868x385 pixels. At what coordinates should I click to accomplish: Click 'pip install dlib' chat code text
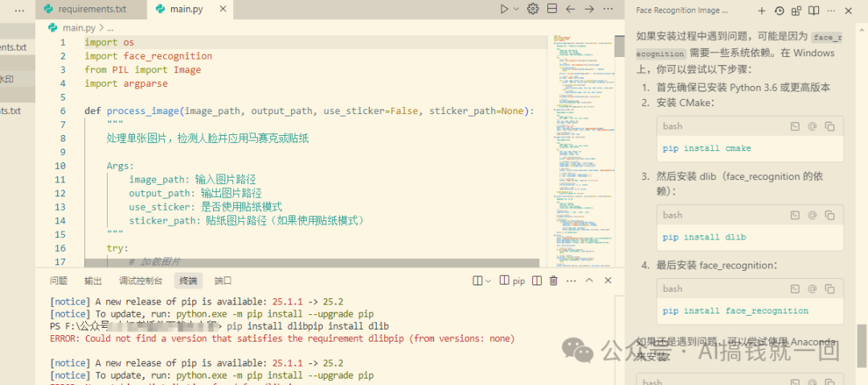[704, 237]
